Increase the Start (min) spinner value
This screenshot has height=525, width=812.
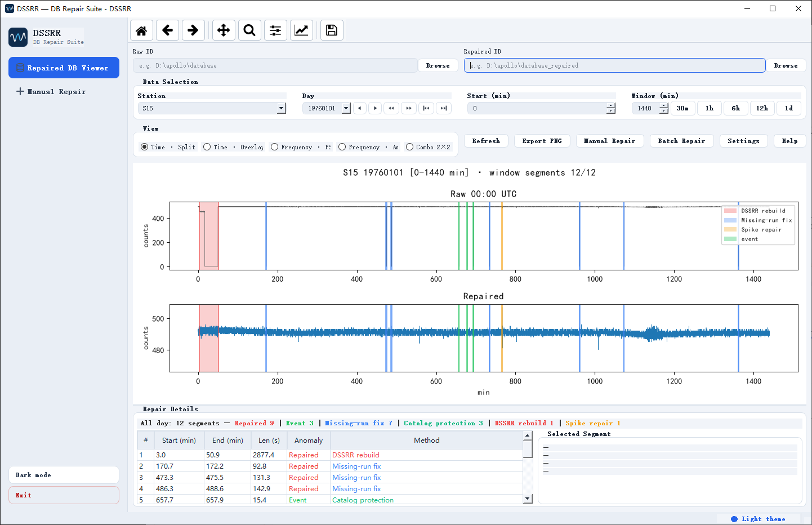click(611, 105)
